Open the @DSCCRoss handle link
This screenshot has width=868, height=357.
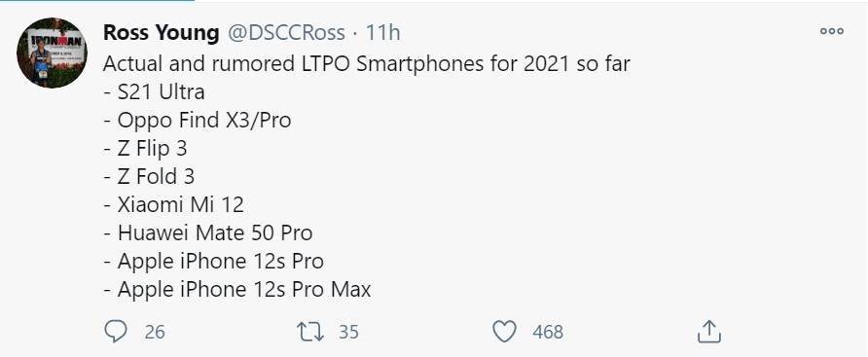(287, 33)
